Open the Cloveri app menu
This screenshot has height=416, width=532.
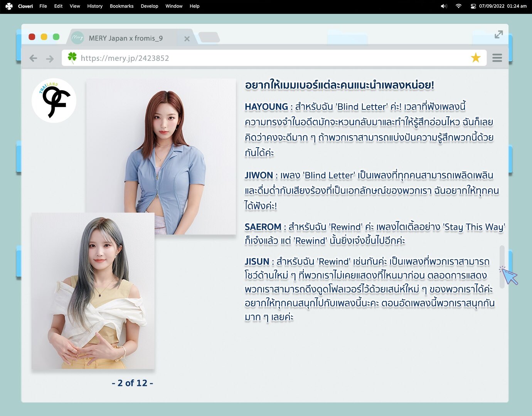click(x=25, y=6)
